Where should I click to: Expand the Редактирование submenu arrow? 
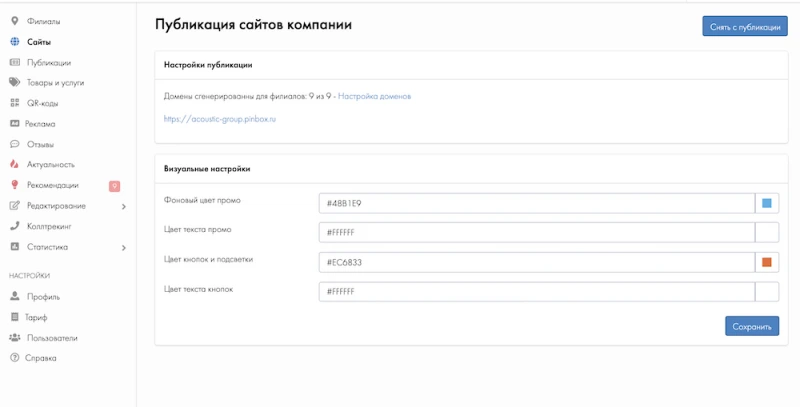click(x=123, y=206)
